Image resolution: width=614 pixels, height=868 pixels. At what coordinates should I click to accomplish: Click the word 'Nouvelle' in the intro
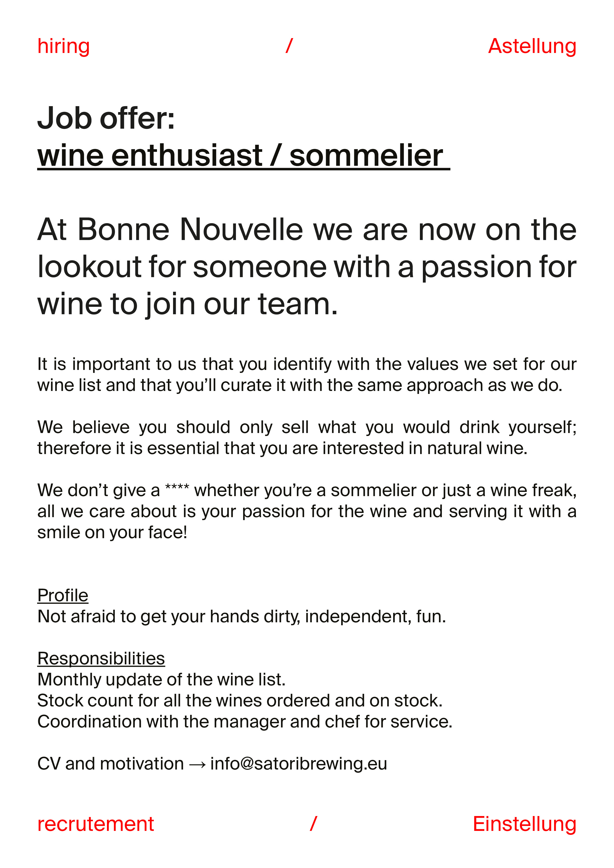[241, 229]
